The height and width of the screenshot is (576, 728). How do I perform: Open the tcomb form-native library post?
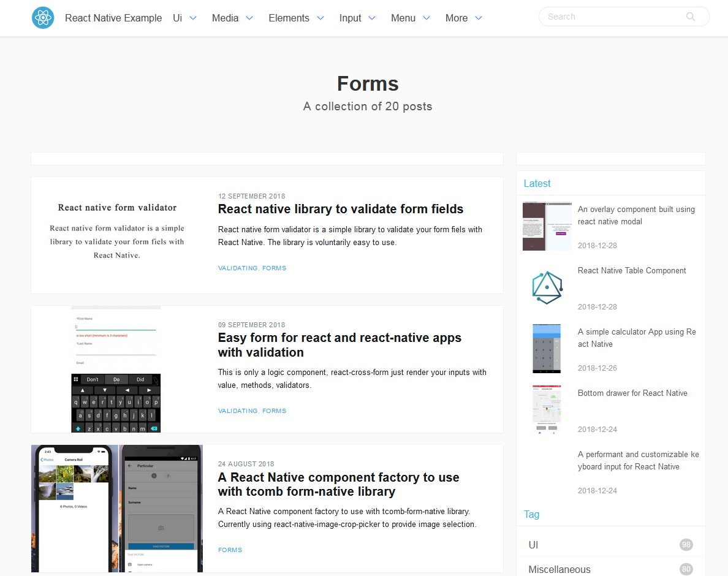tap(338, 485)
